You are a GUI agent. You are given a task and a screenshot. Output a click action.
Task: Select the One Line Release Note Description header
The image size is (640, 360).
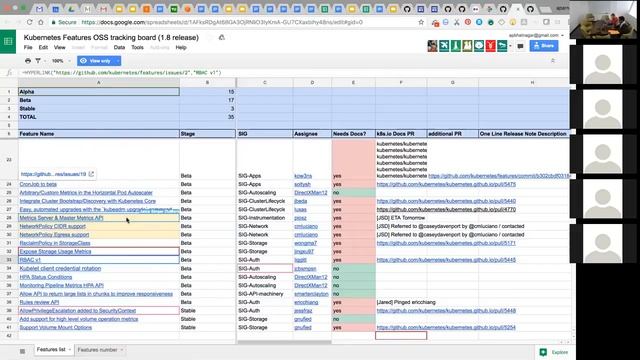click(x=524, y=133)
